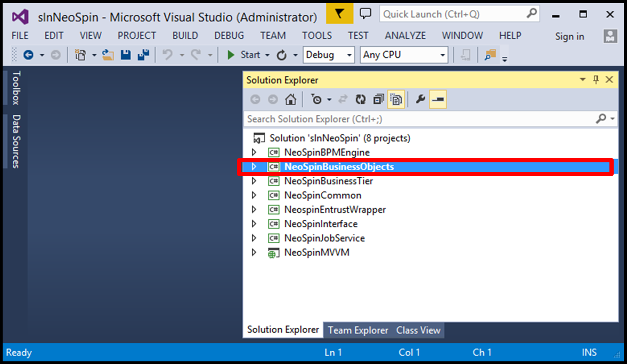Click Collapse All icon in Solution Explorer
The image size is (627, 364).
[379, 99]
